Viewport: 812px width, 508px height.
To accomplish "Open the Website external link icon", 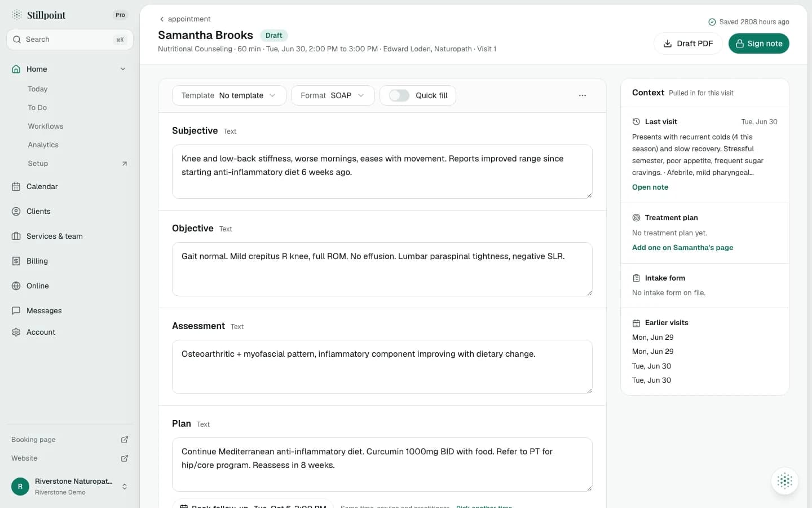I will point(125,458).
